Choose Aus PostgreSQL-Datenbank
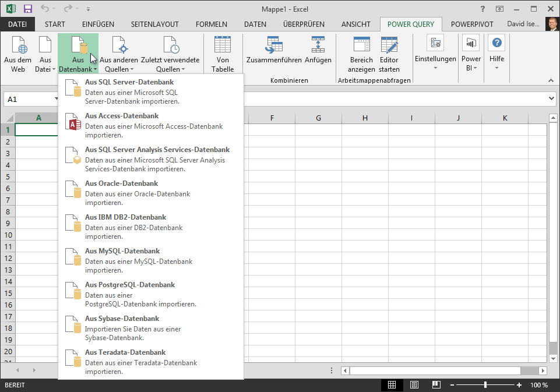560x392 pixels. pos(151,294)
